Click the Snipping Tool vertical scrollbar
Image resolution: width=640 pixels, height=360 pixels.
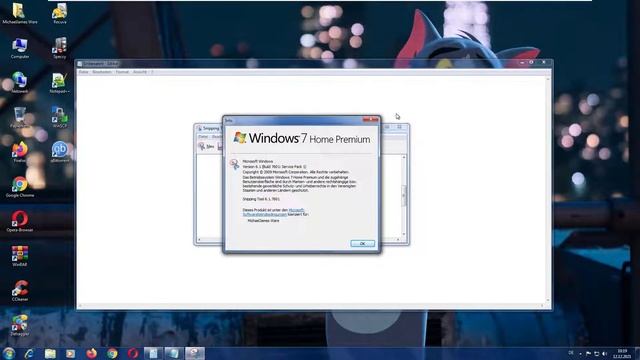[x=404, y=196]
